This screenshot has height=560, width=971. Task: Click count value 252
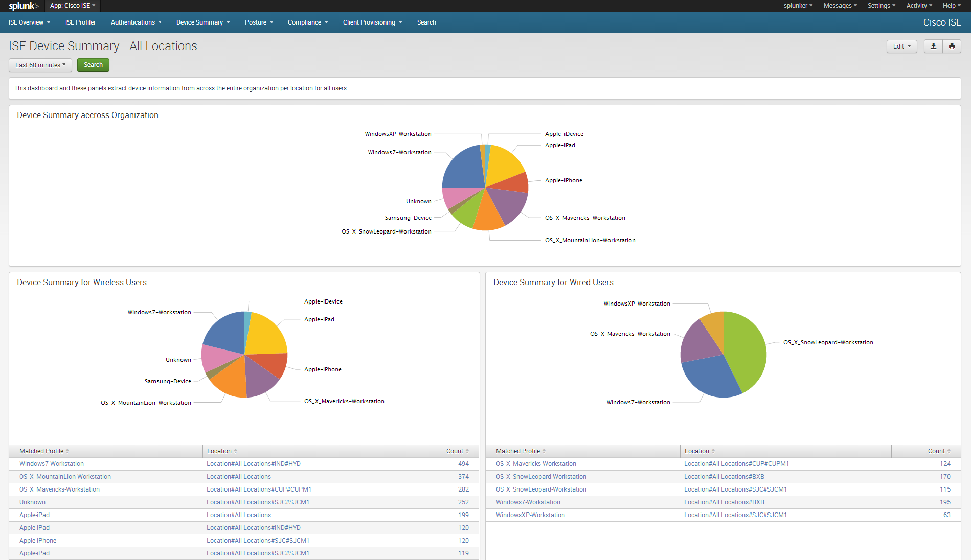point(463,502)
